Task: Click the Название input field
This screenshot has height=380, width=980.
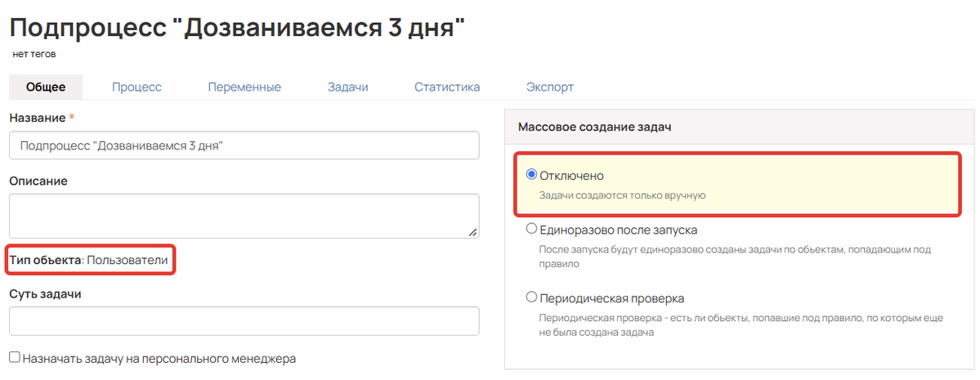Action: (x=244, y=145)
